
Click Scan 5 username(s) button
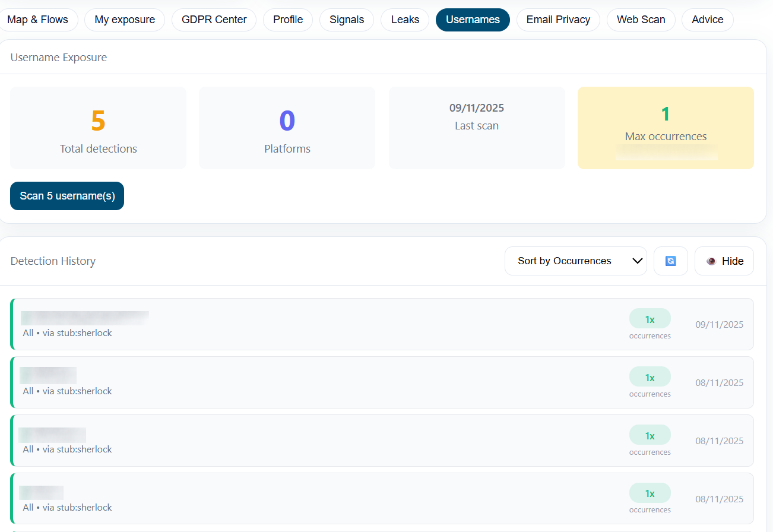coord(67,196)
